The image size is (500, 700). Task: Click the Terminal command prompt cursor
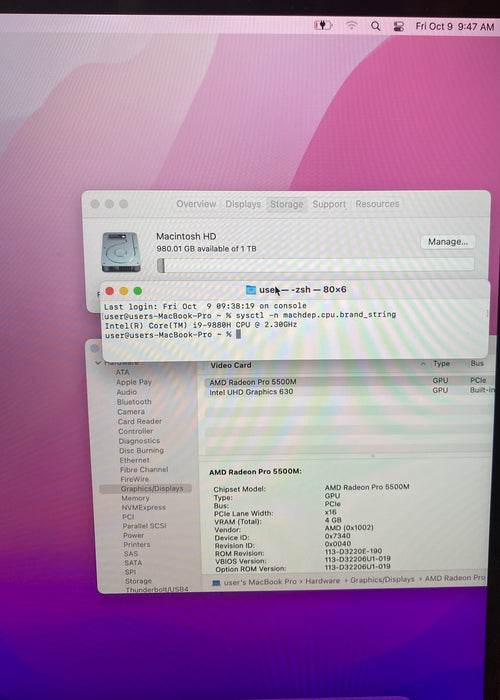[238, 334]
